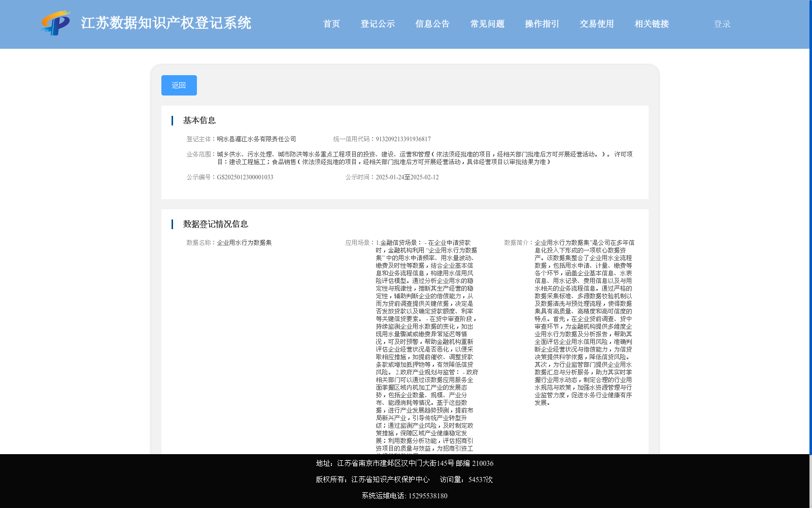The width and height of the screenshot is (812, 508).
Task: Click the 返回 back button
Action: pos(179,85)
